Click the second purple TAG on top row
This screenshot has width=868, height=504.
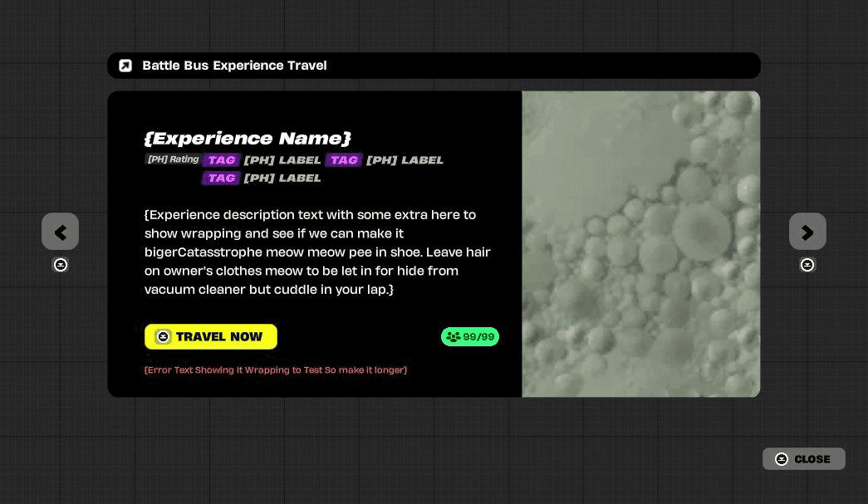[344, 160]
